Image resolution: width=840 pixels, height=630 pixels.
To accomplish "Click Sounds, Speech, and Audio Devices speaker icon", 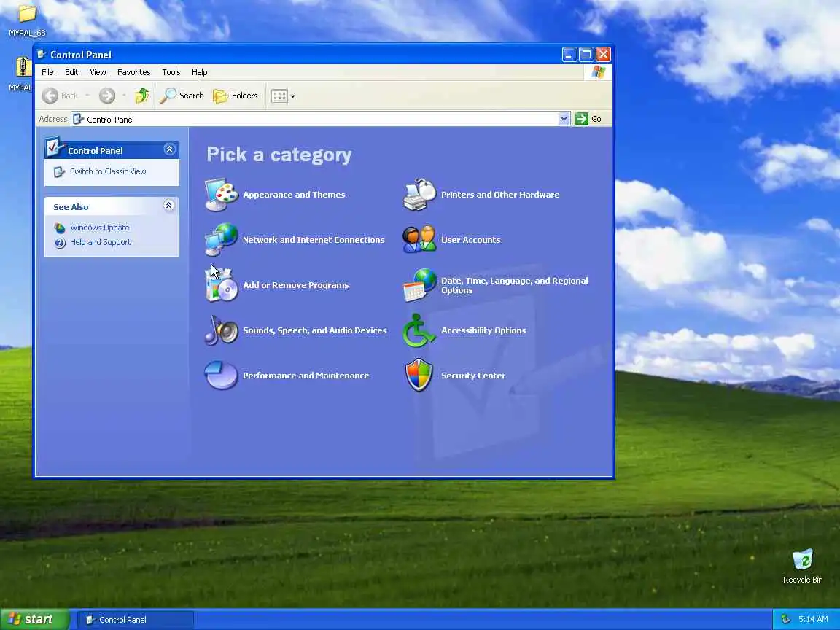I will pyautogui.click(x=221, y=330).
